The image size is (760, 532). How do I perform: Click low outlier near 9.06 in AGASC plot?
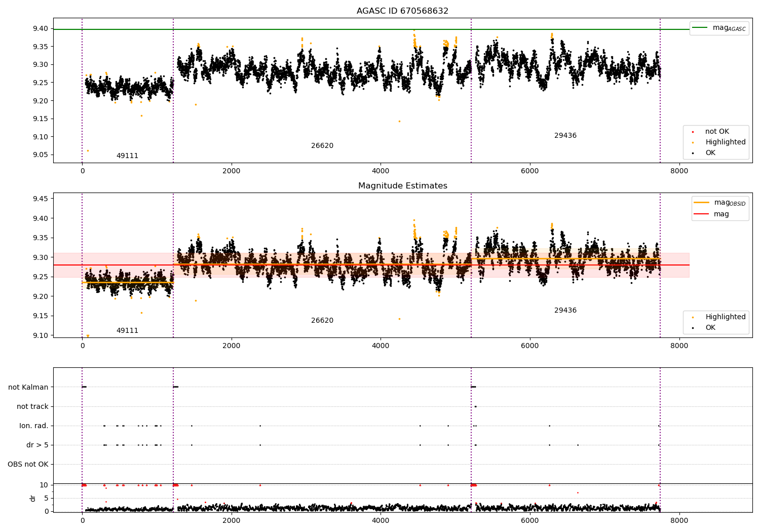point(88,150)
